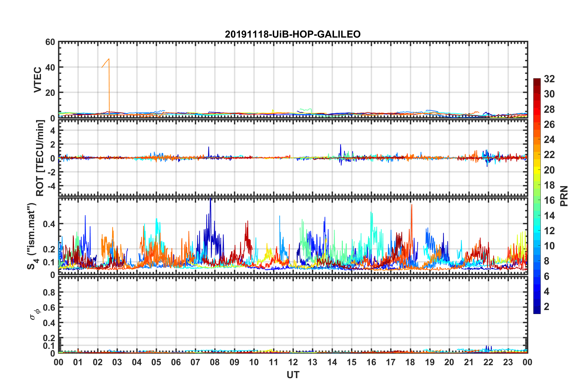Click x-axis tick label 12

[293, 362]
